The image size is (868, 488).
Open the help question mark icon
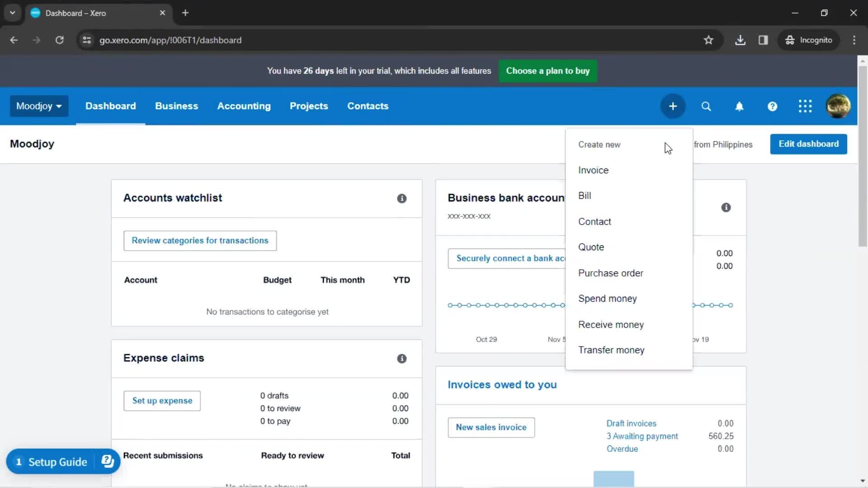[x=772, y=106]
